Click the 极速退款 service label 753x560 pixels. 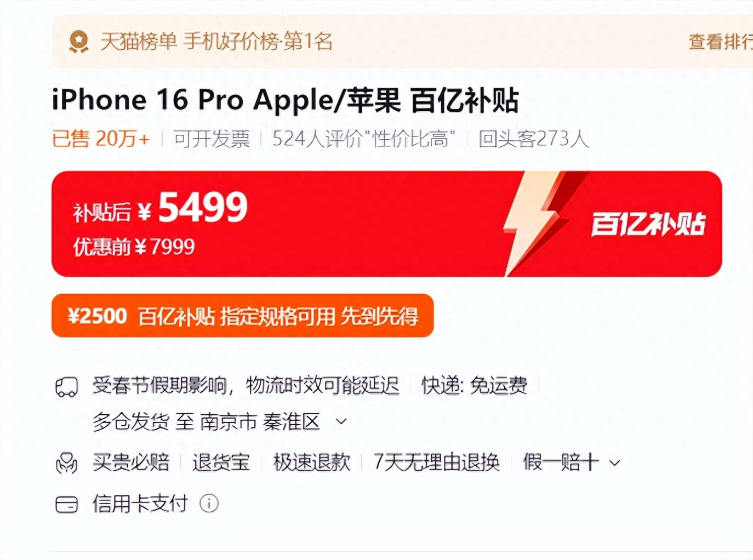[x=312, y=462]
